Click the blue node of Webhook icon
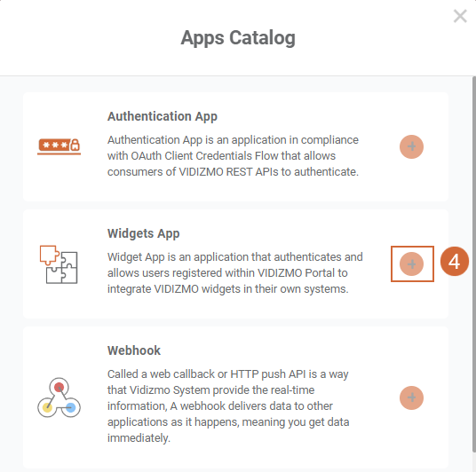Image resolution: width=476 pixels, height=472 pixels. [x=70, y=407]
